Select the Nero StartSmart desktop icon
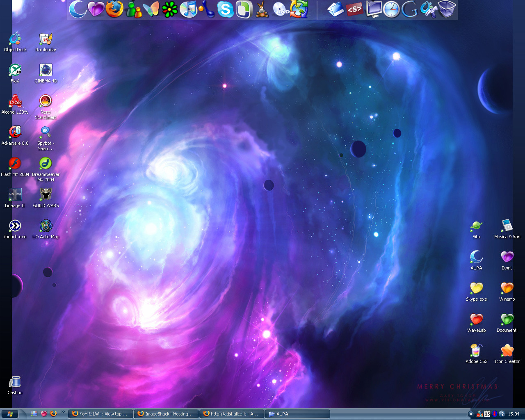This screenshot has height=420, width=525. 46,107
